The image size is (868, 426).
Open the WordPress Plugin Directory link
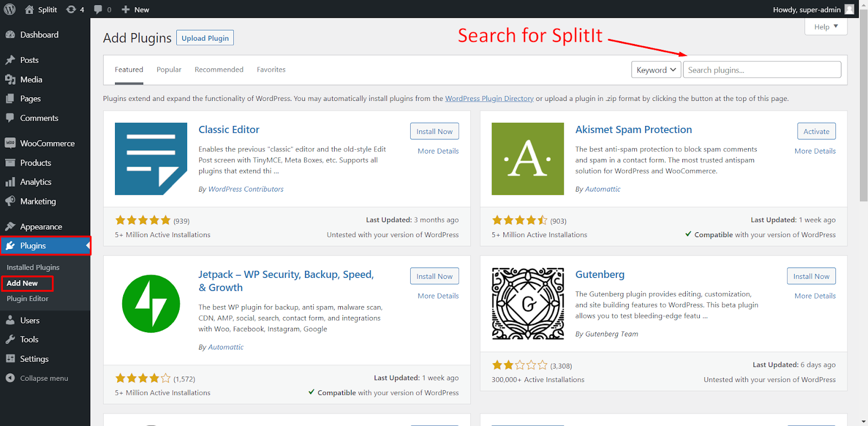tap(489, 98)
